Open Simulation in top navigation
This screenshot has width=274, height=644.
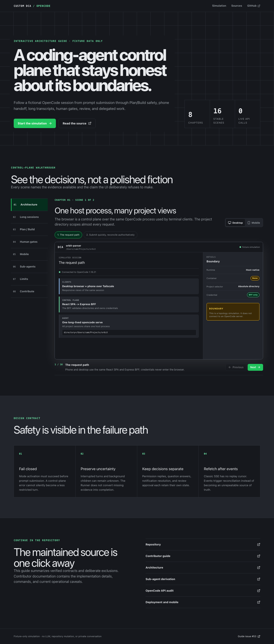(x=219, y=6)
